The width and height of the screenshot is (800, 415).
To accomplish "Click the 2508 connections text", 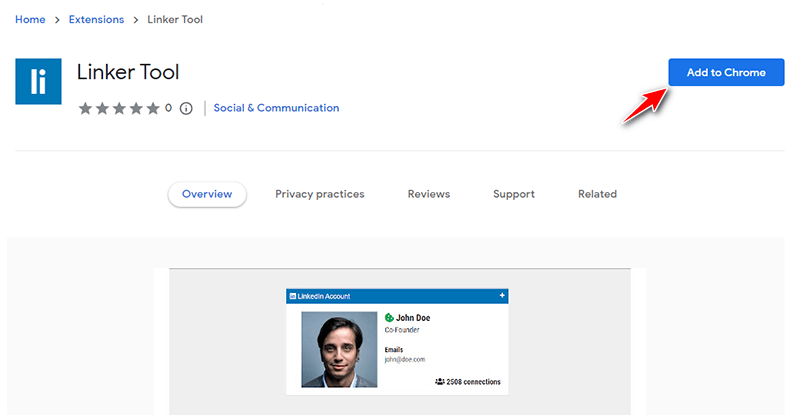I will pyautogui.click(x=473, y=382).
